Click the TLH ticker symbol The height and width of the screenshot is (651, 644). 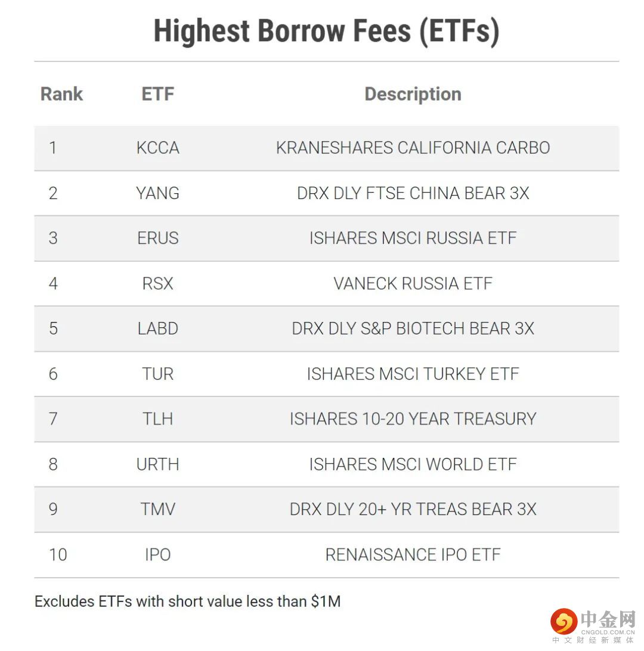click(x=157, y=419)
